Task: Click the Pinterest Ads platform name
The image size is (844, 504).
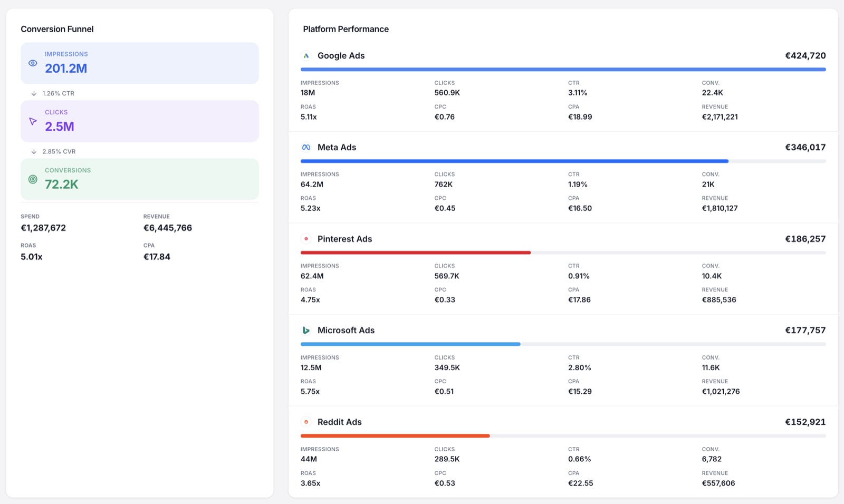Action: coord(344,239)
